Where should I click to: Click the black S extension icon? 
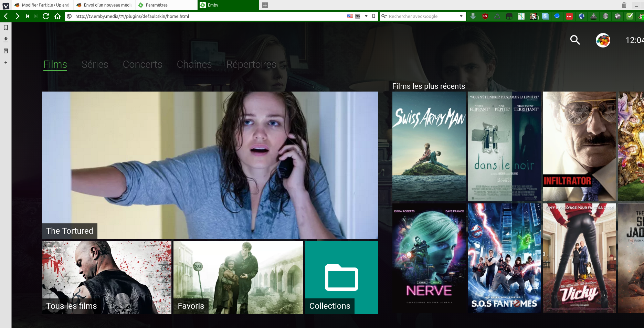click(533, 16)
